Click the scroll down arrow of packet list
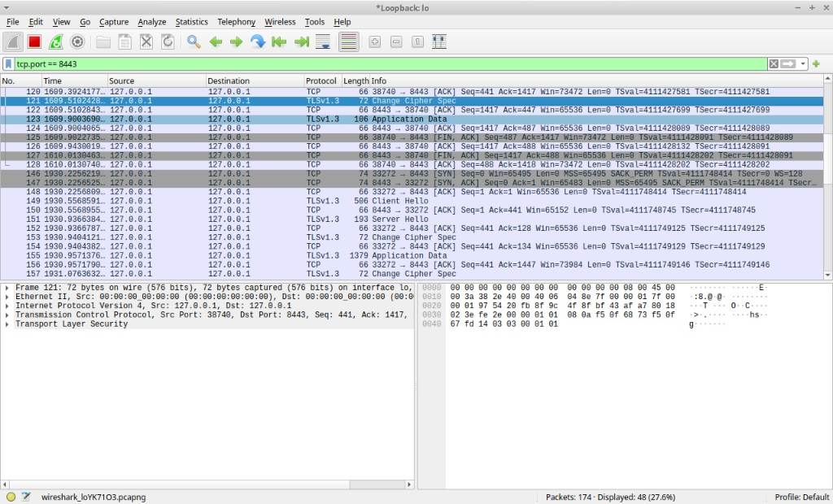 pyautogui.click(x=827, y=275)
